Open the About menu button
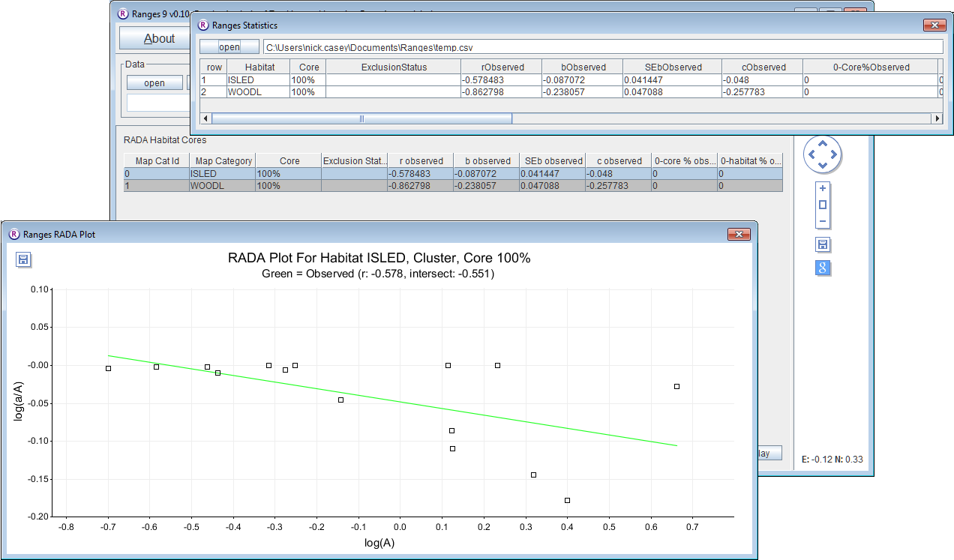 pyautogui.click(x=158, y=38)
